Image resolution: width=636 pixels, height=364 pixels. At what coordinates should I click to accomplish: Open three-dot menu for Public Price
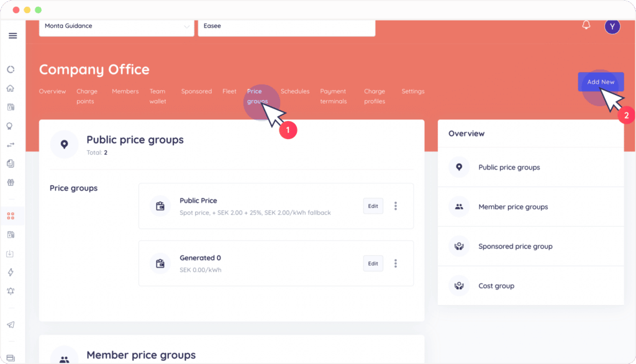[x=396, y=206]
